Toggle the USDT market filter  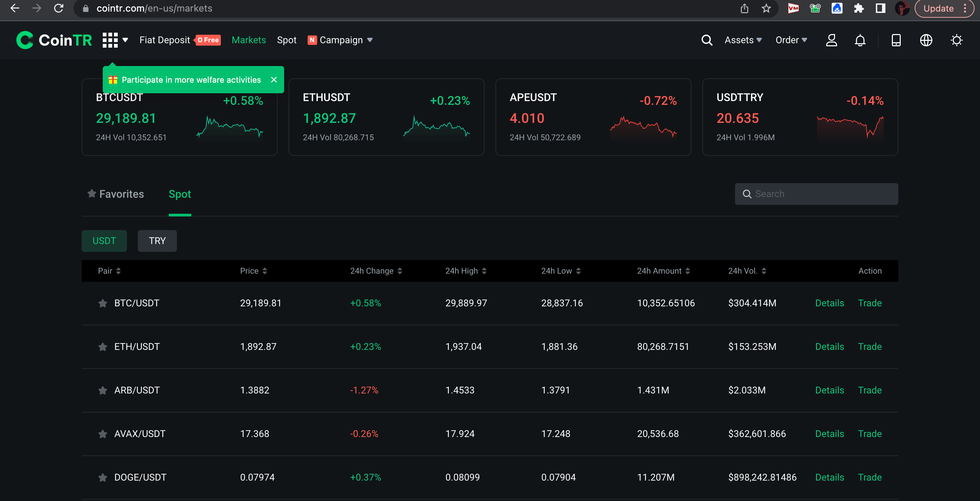pos(103,241)
